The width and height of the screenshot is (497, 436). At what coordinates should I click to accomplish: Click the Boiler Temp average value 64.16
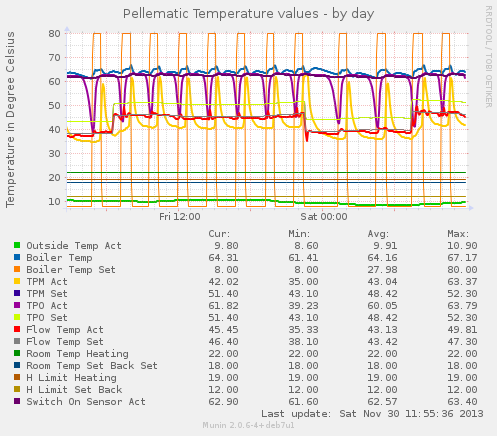click(x=382, y=258)
